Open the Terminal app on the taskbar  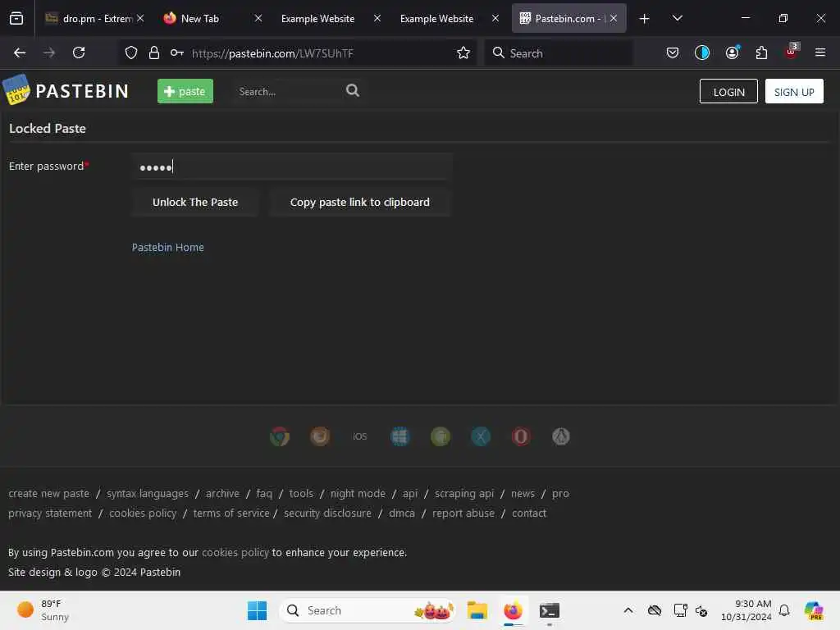point(549,610)
